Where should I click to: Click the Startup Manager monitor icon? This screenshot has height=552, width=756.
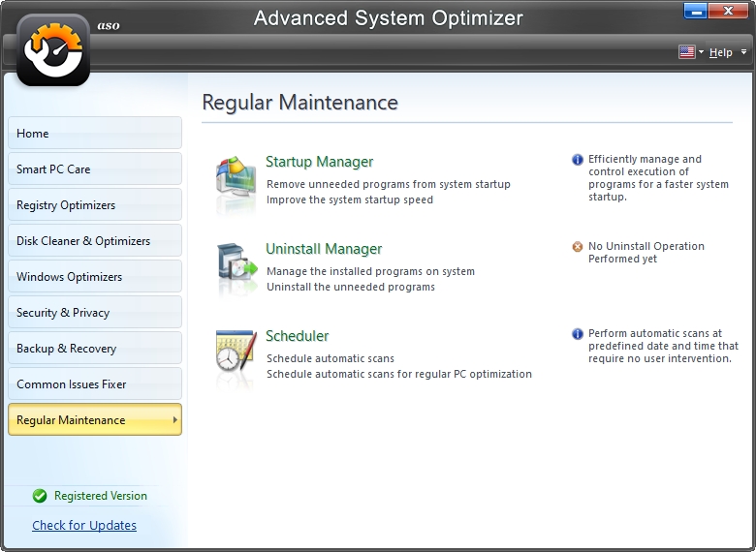coord(236,181)
